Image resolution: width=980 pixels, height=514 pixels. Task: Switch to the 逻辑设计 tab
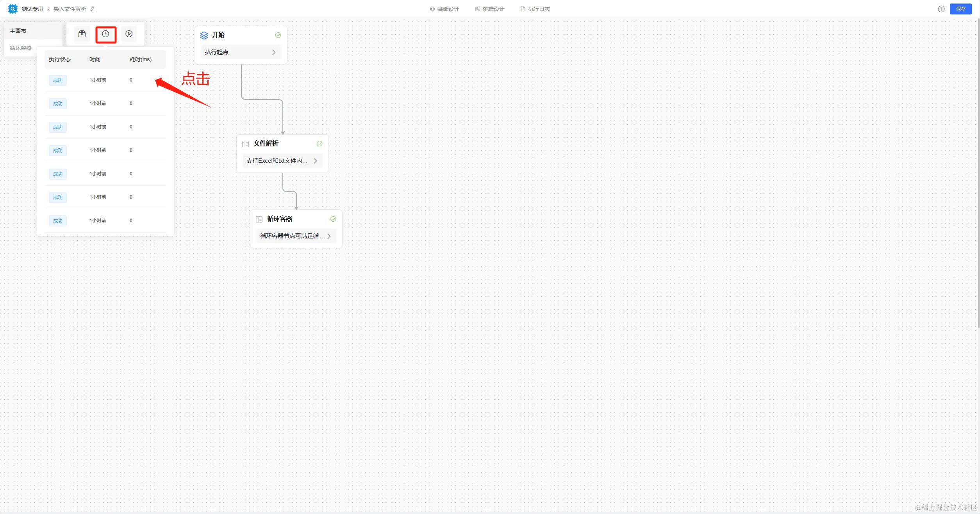point(490,9)
